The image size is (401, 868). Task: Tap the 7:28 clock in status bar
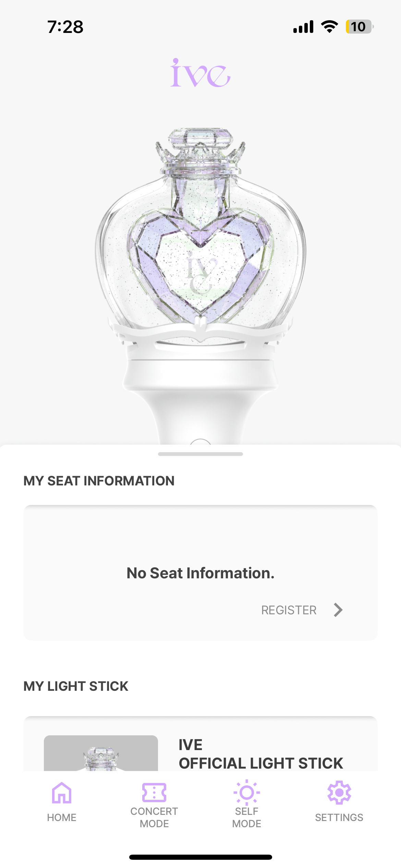tap(65, 27)
